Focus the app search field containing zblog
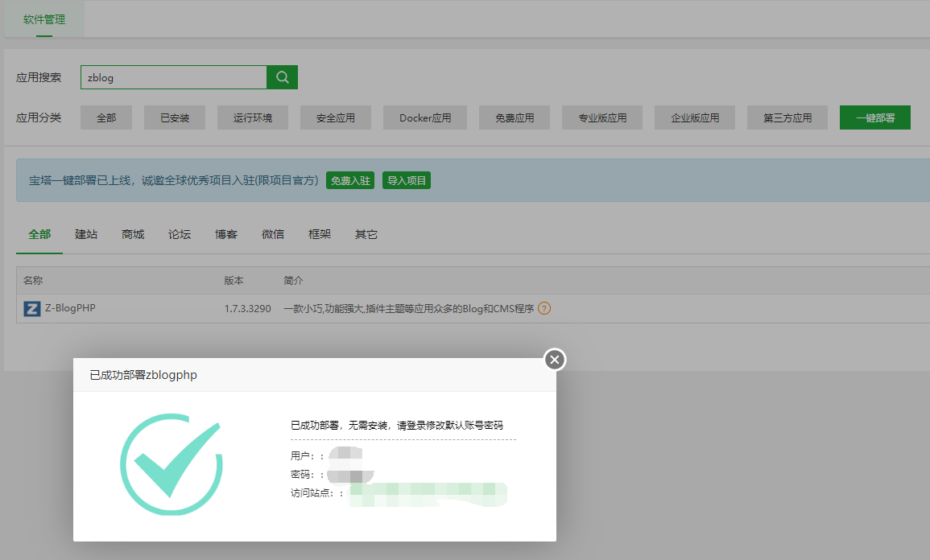The height and width of the screenshot is (560, 930). 174,77
